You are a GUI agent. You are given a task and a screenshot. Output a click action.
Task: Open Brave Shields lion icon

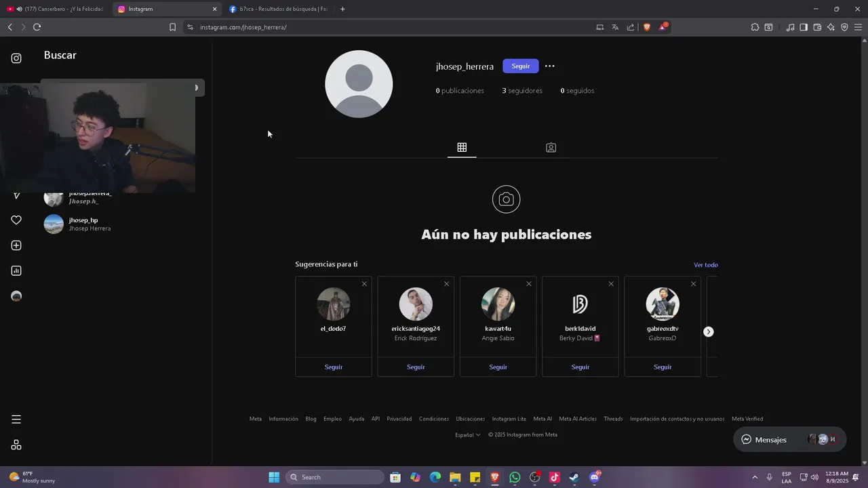click(647, 27)
